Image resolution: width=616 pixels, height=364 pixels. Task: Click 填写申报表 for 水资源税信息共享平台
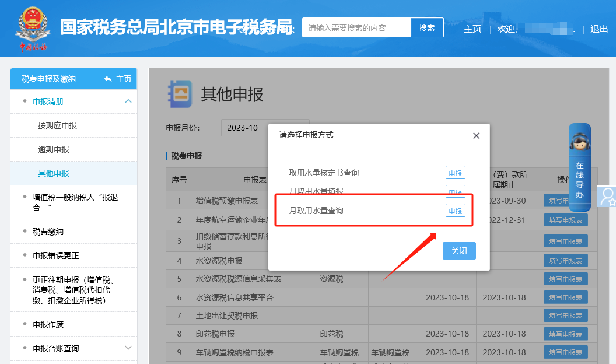566,297
